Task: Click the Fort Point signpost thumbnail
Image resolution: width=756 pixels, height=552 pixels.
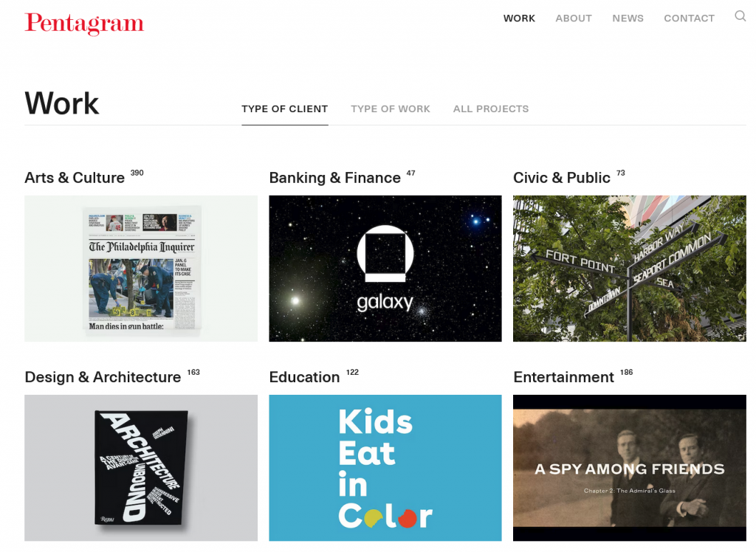Action: point(630,269)
